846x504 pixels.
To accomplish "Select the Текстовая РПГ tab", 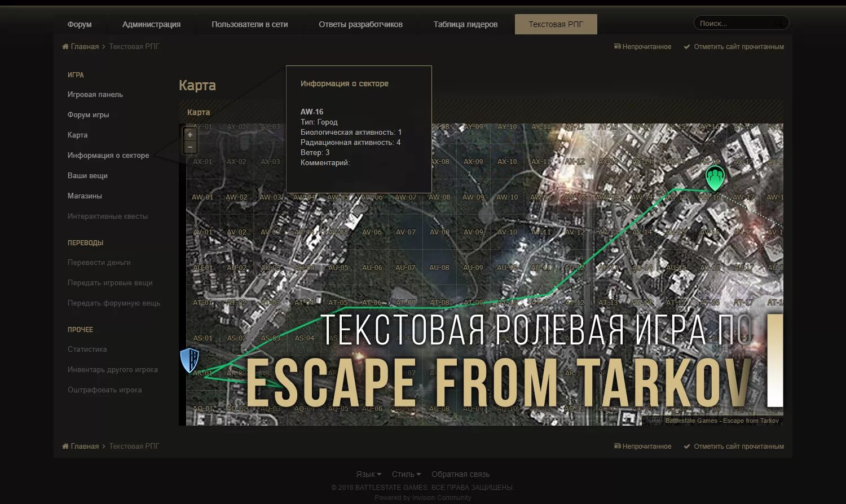I will 556,24.
